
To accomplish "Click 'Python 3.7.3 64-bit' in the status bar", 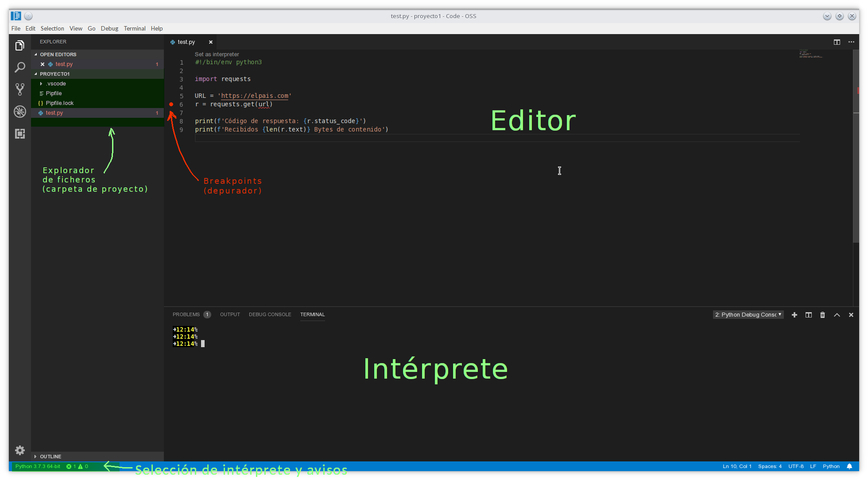I will coord(37,466).
